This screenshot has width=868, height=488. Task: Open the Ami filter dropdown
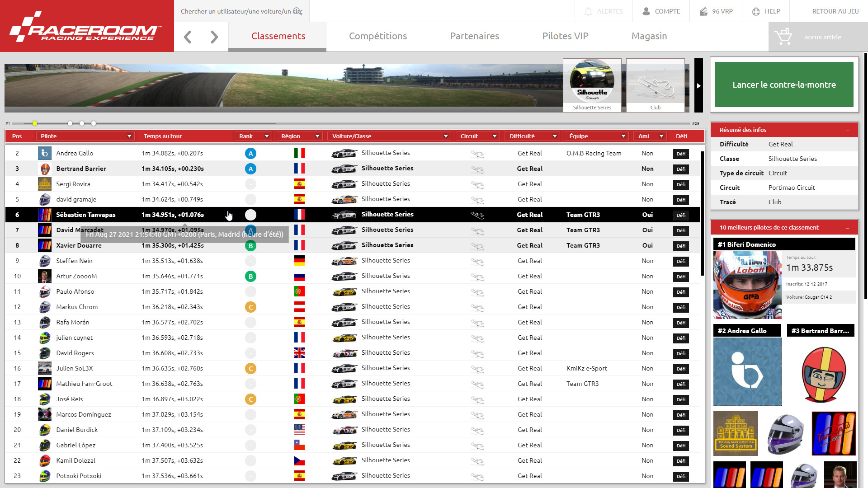661,136
